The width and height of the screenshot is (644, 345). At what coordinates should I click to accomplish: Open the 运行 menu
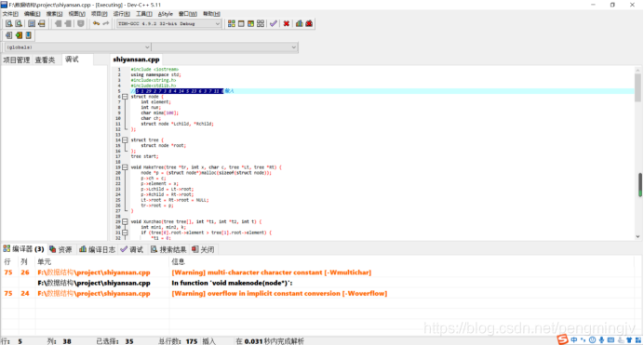(x=121, y=14)
